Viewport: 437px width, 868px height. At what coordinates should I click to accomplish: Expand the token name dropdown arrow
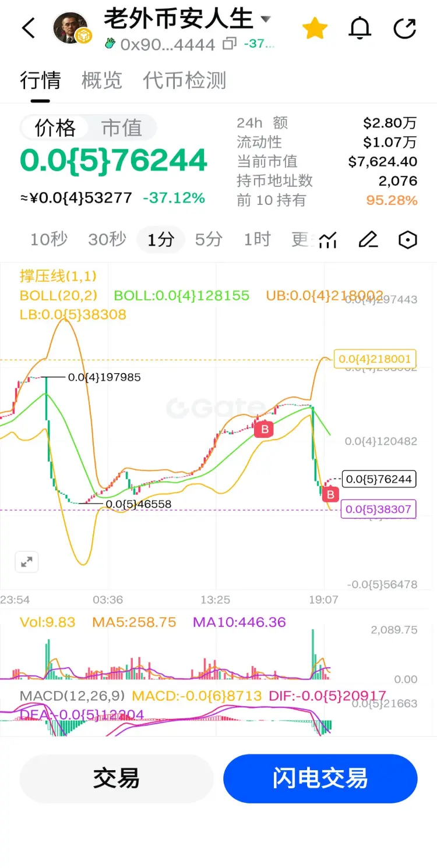[x=266, y=19]
